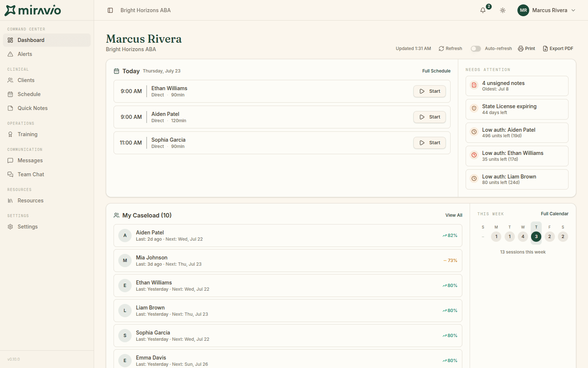Select Saturday with 2 sessions
588x368 pixels.
click(563, 237)
